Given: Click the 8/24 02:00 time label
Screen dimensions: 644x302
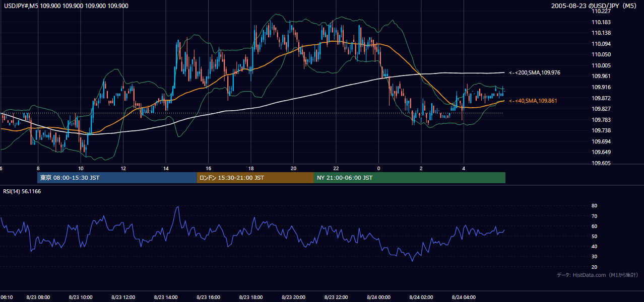Looking at the screenshot, I should click(422, 297).
